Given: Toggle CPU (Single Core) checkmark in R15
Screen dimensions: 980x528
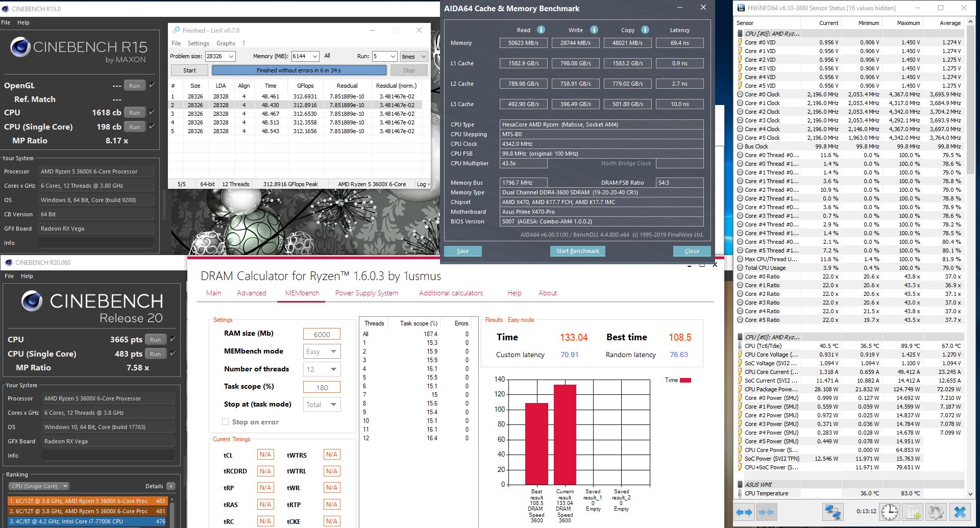Looking at the screenshot, I should coord(152,127).
